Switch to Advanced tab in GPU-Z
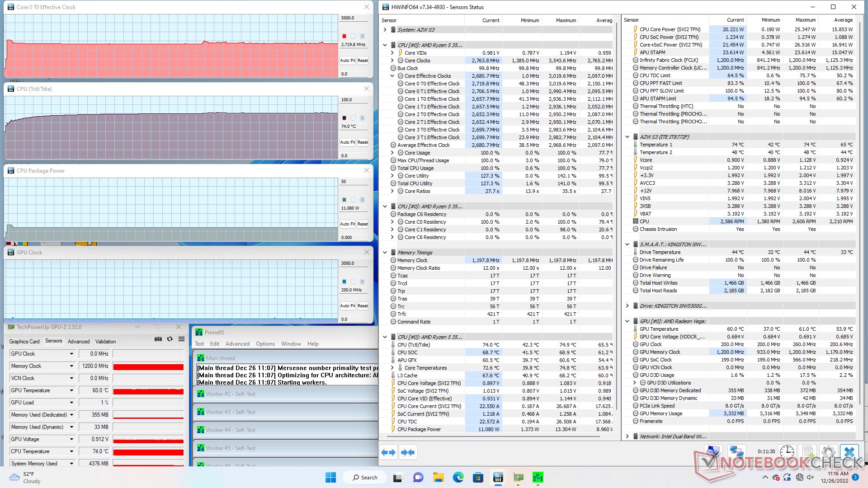 (79, 342)
